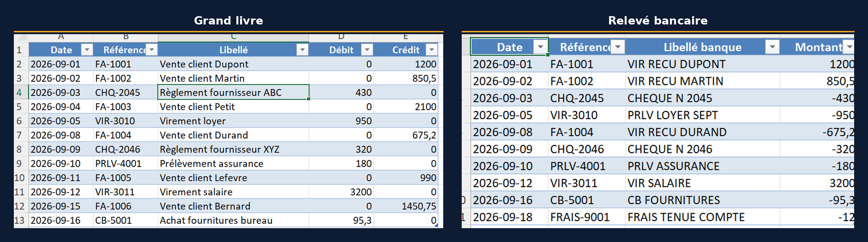This screenshot has width=868, height=242.
Task: Open the Crédit filter dropdown in Grand livre
Action: [432, 49]
